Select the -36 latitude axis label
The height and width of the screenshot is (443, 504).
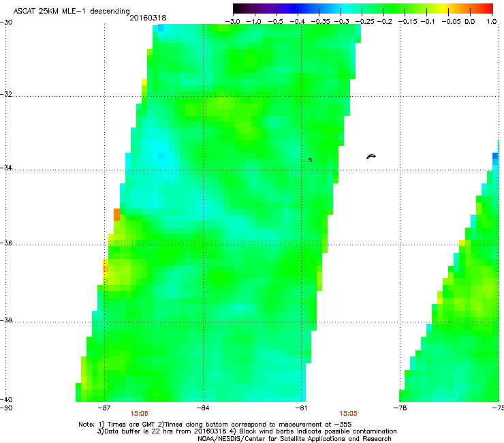(6, 243)
